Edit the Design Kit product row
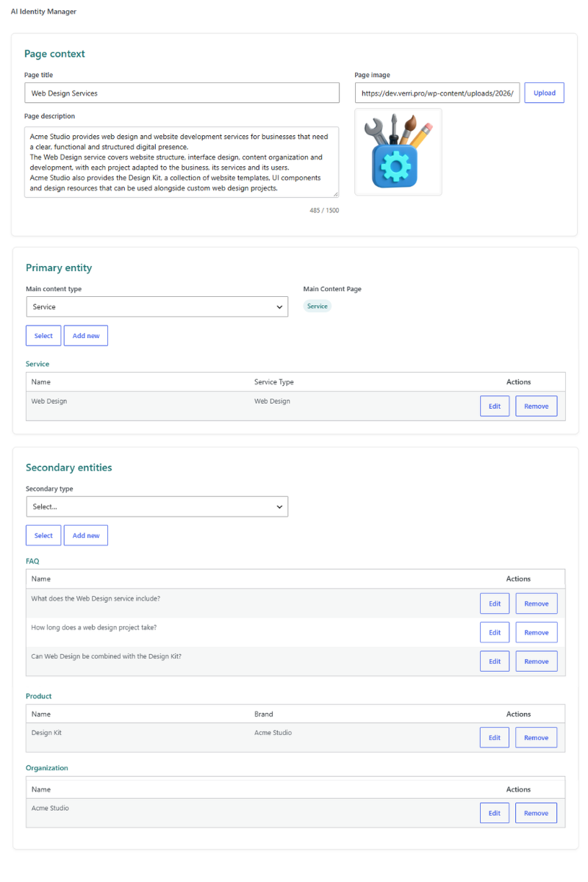588x882 pixels. click(495, 737)
